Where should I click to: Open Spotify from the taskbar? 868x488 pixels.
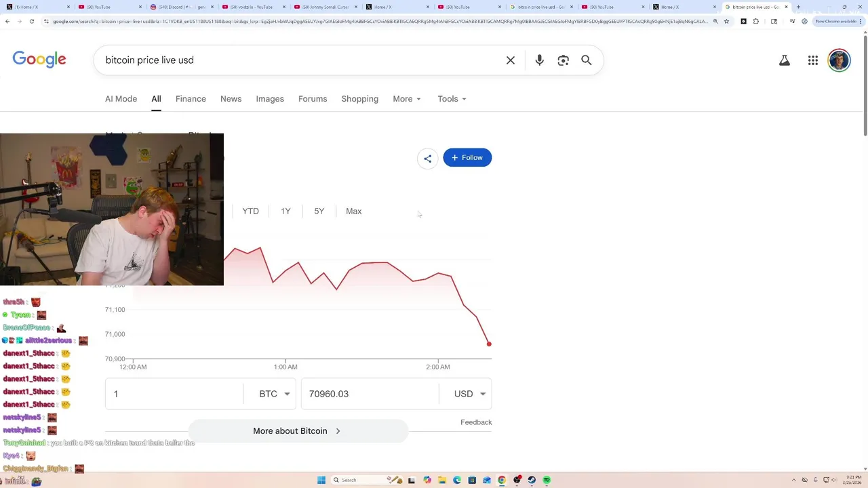pyautogui.click(x=547, y=480)
